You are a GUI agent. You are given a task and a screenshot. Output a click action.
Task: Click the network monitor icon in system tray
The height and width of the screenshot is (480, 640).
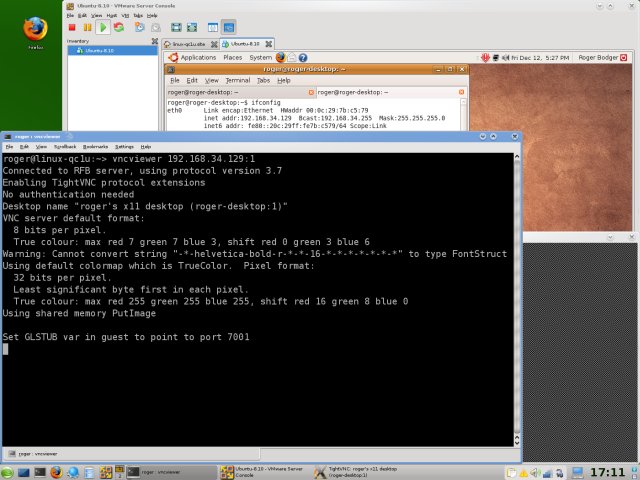pos(547,473)
